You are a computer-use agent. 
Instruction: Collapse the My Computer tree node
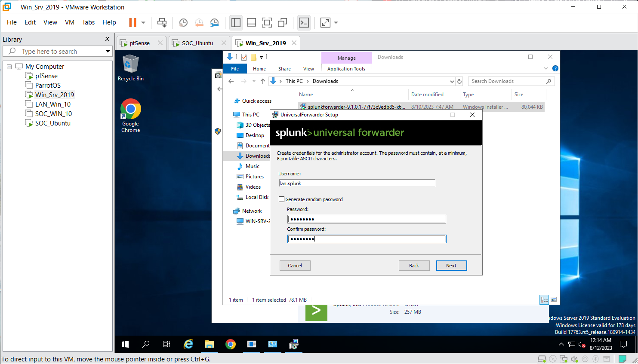(x=9, y=67)
